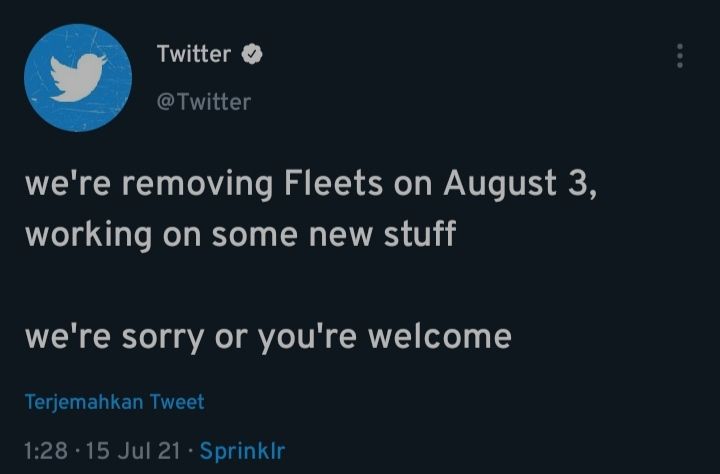Translate tweet via "Terjemahkan Tweet"

click(x=114, y=402)
